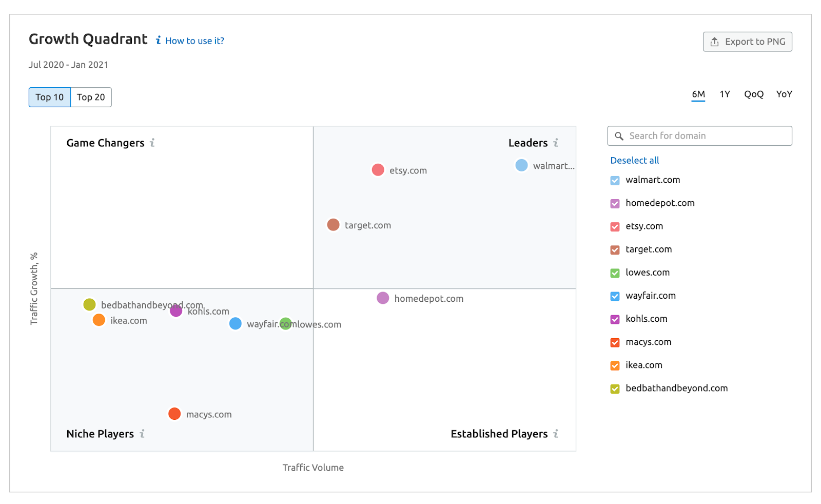Click the Growth Quadrant heading
Screen dimensions: 821x504
[x=88, y=39]
